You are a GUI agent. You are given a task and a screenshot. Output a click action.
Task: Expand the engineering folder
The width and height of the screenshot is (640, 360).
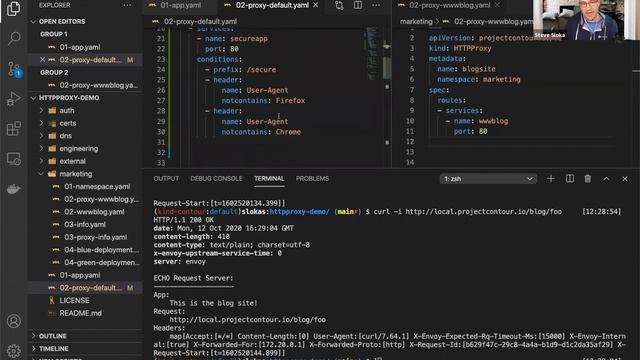(x=41, y=149)
